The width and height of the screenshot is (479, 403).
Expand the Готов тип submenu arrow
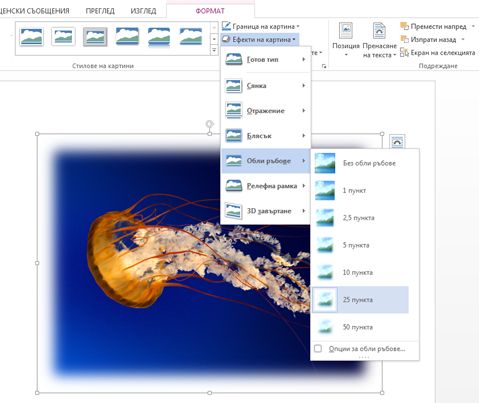point(304,59)
